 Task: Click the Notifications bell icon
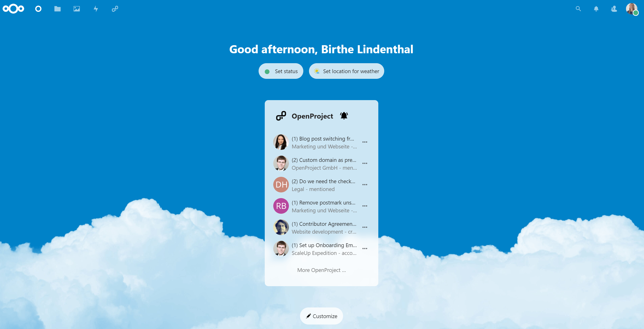click(596, 8)
